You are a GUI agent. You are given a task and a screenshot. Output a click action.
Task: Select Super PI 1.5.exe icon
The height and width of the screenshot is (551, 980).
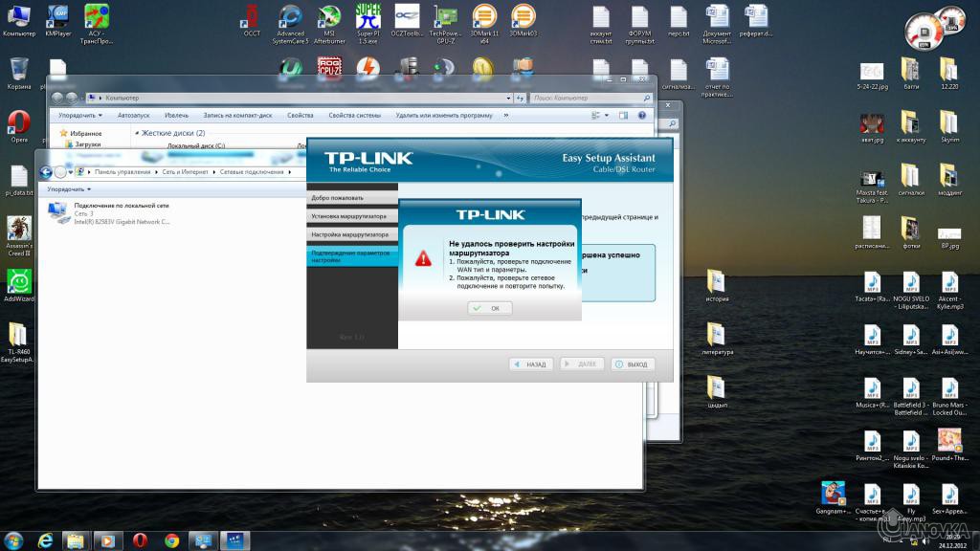(x=368, y=24)
